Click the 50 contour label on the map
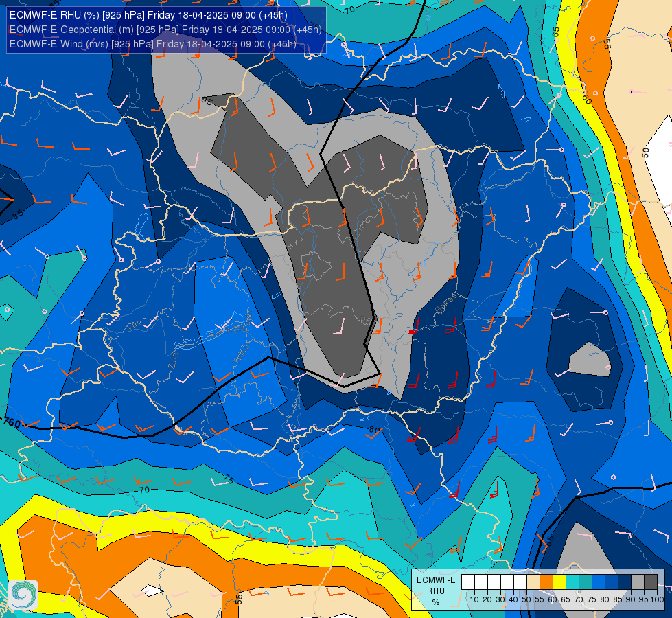 click(x=646, y=152)
